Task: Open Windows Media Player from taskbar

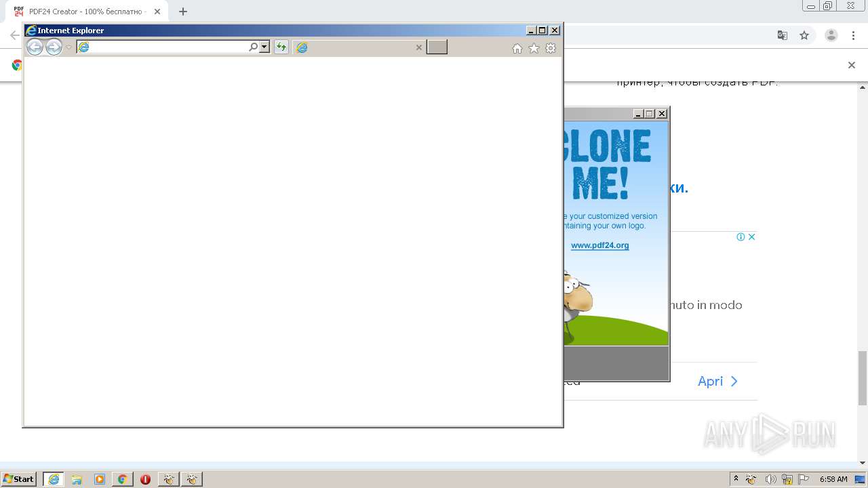Action: pos(100,479)
